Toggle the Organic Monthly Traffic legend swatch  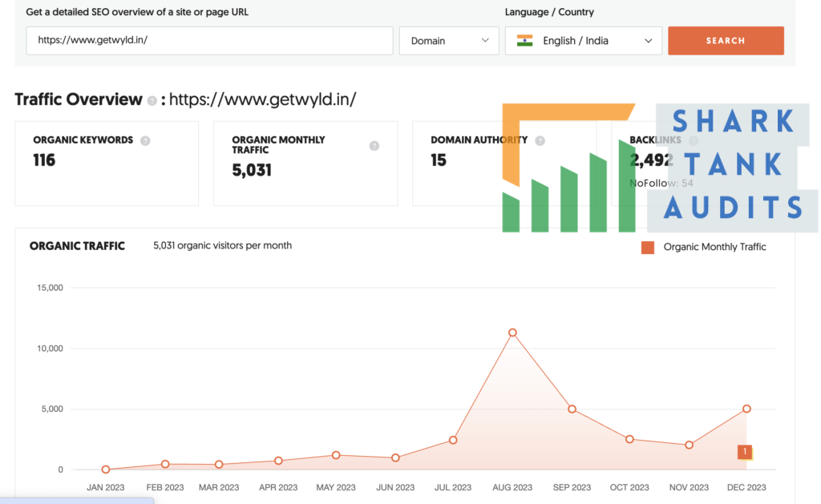648,248
